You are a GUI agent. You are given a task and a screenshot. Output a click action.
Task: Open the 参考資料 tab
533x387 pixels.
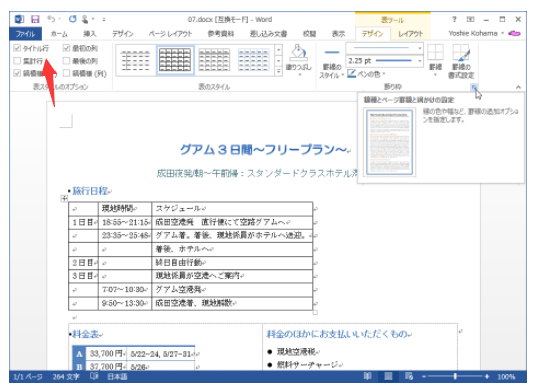(x=221, y=34)
